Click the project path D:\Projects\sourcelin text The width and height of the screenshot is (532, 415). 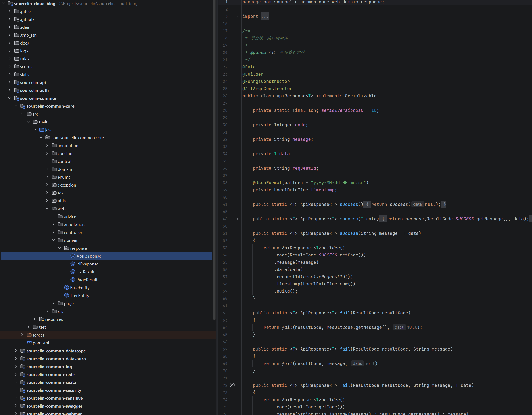[98, 4]
